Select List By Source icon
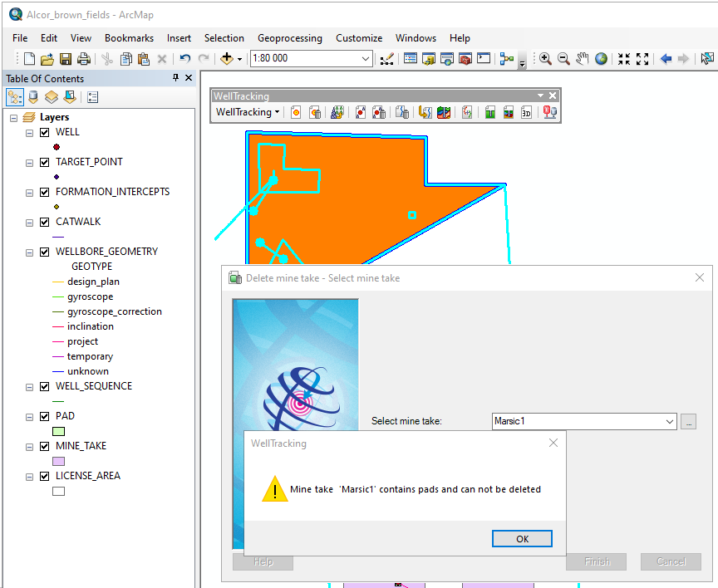 33,97
